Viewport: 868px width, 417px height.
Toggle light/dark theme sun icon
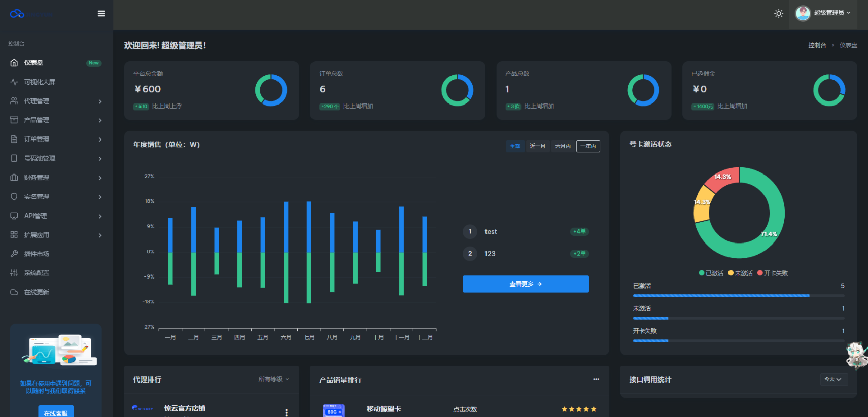coord(778,14)
